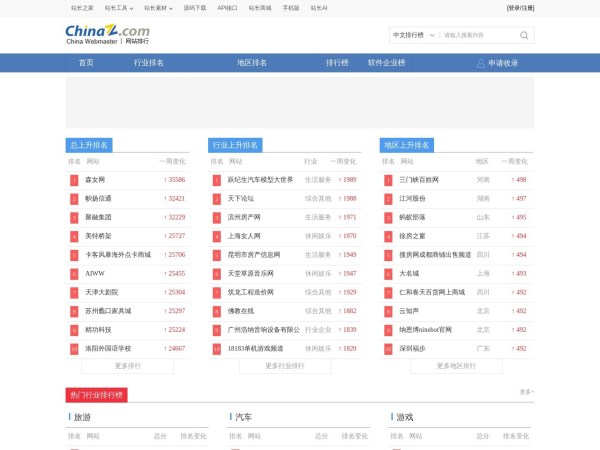The height and width of the screenshot is (450, 600).
Task: Select the 软件企业榜 navigation item
Action: click(x=386, y=63)
